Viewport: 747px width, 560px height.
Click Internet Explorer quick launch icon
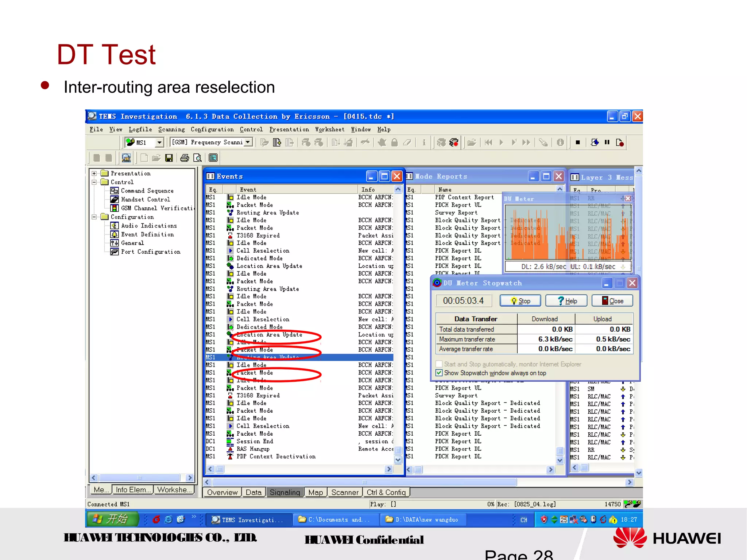click(169, 520)
